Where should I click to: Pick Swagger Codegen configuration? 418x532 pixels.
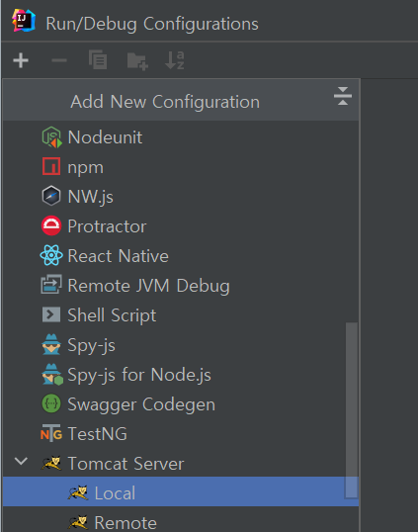181,404
